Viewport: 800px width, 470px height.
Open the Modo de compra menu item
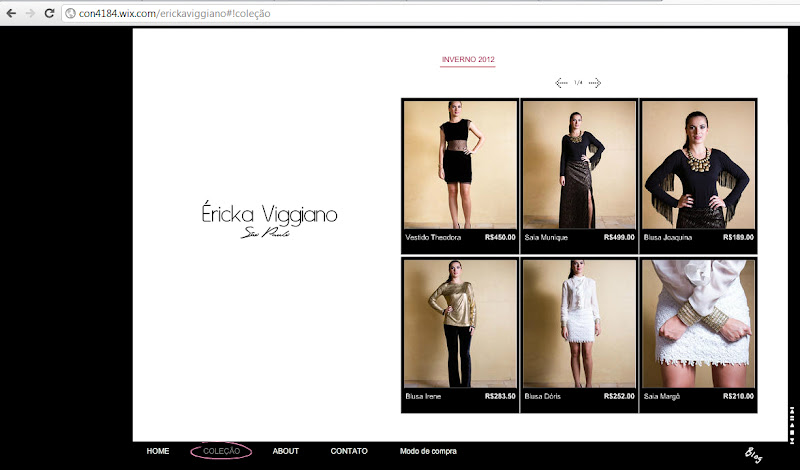point(428,451)
